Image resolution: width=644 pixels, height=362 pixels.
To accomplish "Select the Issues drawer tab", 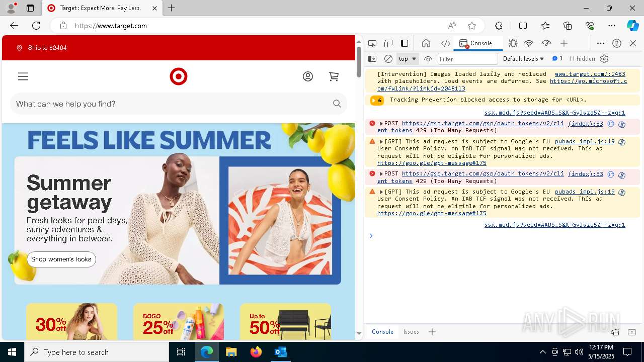I will tap(411, 332).
